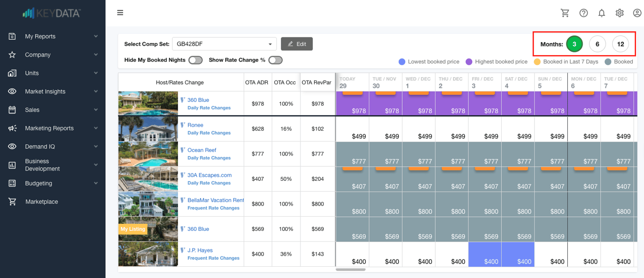
Task: Click the horizontal scrollbar below the table
Action: coord(351,270)
